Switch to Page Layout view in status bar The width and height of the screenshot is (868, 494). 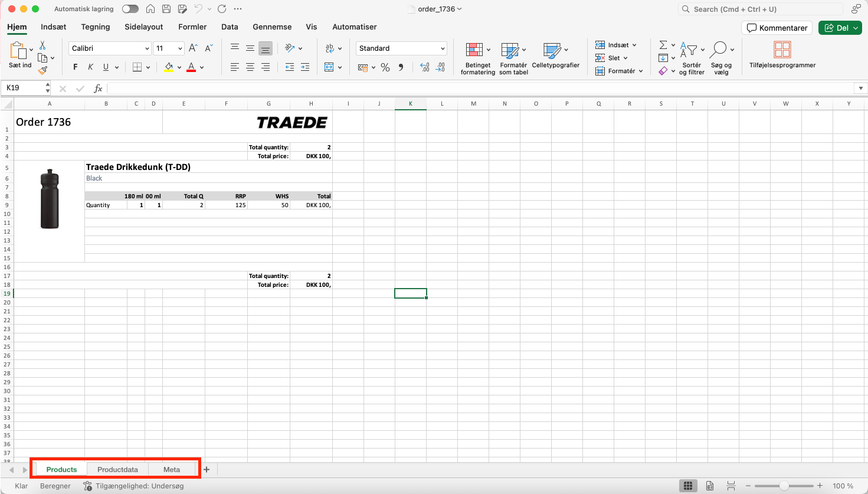click(710, 486)
